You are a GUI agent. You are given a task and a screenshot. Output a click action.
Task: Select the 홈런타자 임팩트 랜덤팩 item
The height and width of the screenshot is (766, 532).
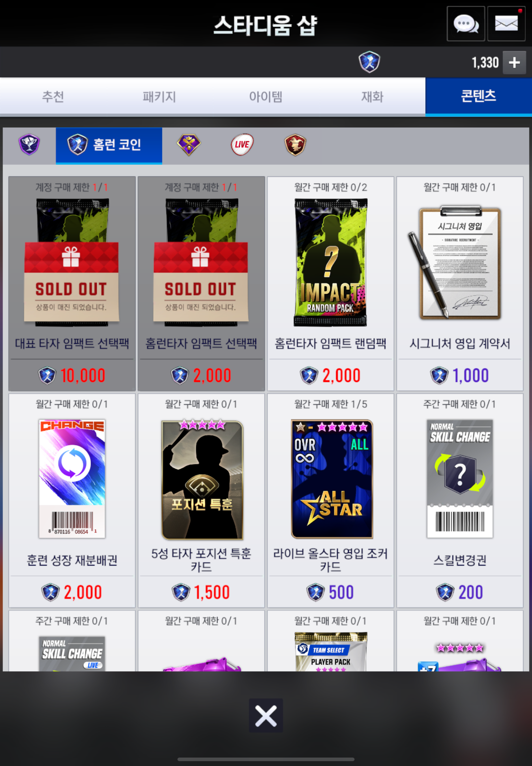(330, 283)
